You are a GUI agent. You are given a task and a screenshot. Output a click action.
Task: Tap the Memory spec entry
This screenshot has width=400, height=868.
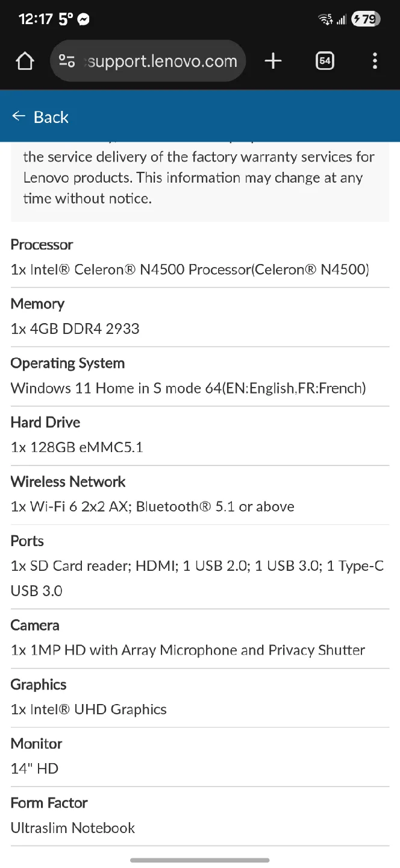[75, 329]
